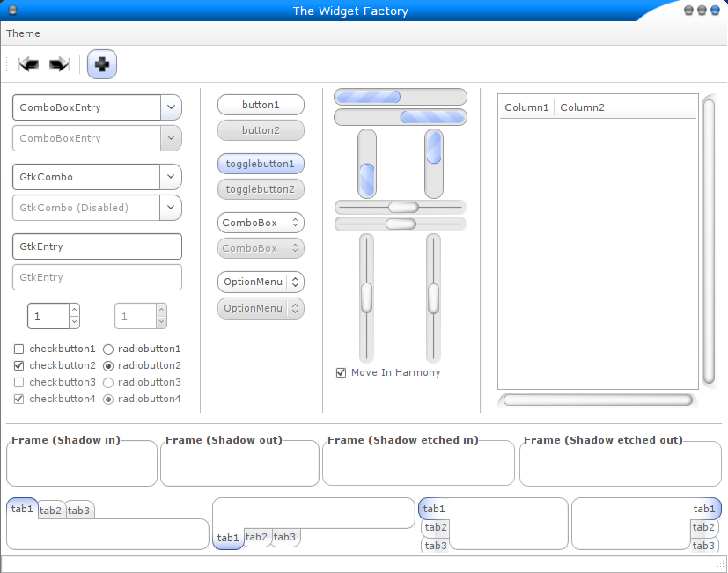Click the disabled checkbutton4 checkbox
The height and width of the screenshot is (573, 728).
19,399
